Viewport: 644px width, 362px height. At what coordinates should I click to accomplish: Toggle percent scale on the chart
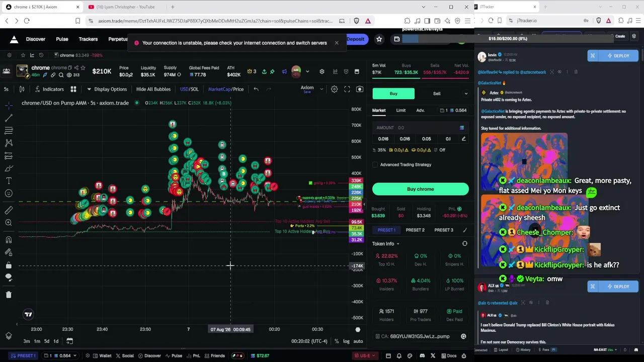coord(337,341)
